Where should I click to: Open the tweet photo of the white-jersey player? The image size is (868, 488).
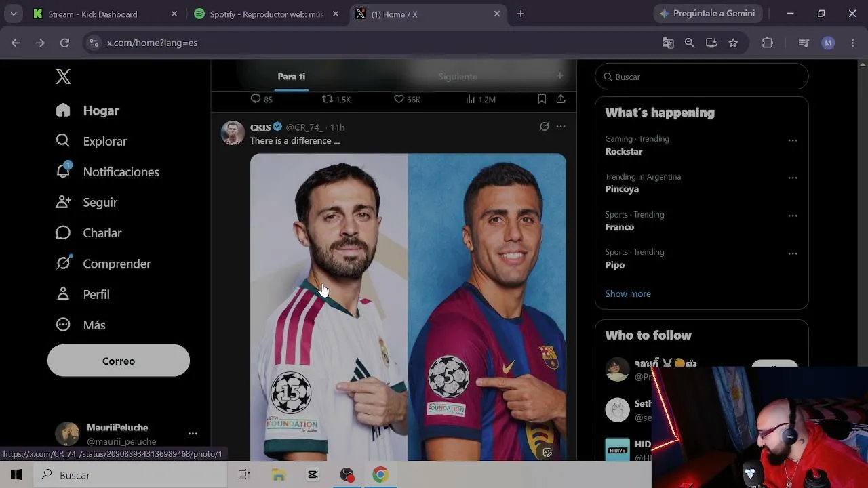[x=329, y=307]
